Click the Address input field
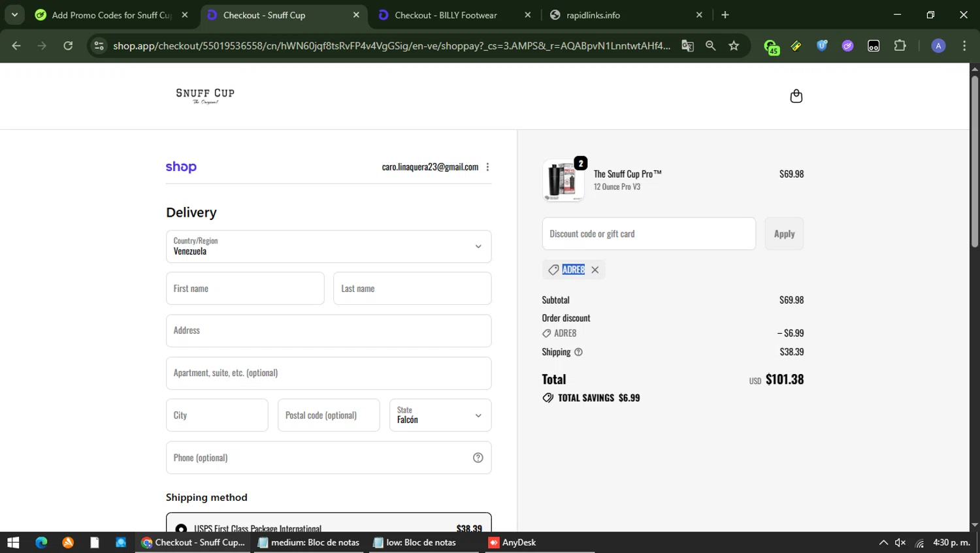The image size is (980, 553). coord(329,330)
